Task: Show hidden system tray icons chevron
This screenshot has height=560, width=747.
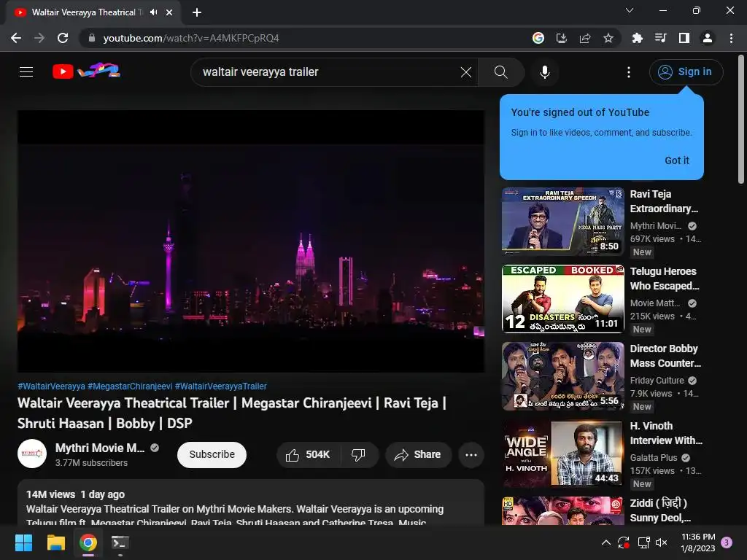Action: (x=605, y=542)
